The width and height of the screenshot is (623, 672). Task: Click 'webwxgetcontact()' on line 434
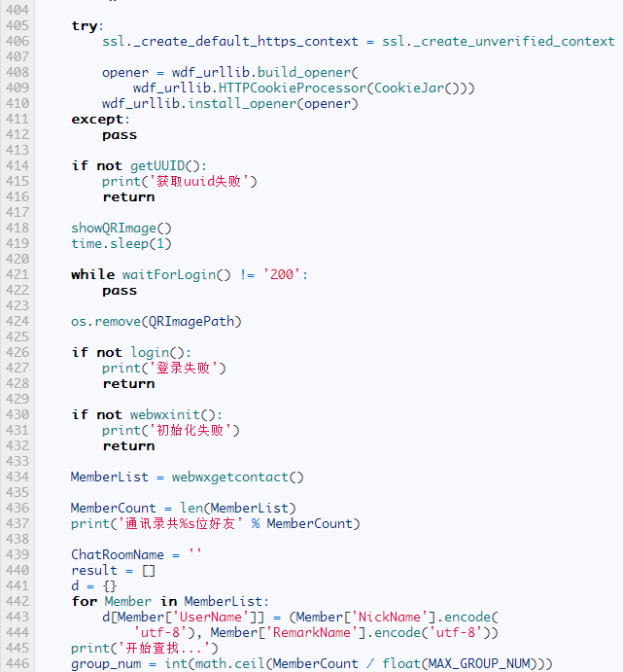coord(238,477)
